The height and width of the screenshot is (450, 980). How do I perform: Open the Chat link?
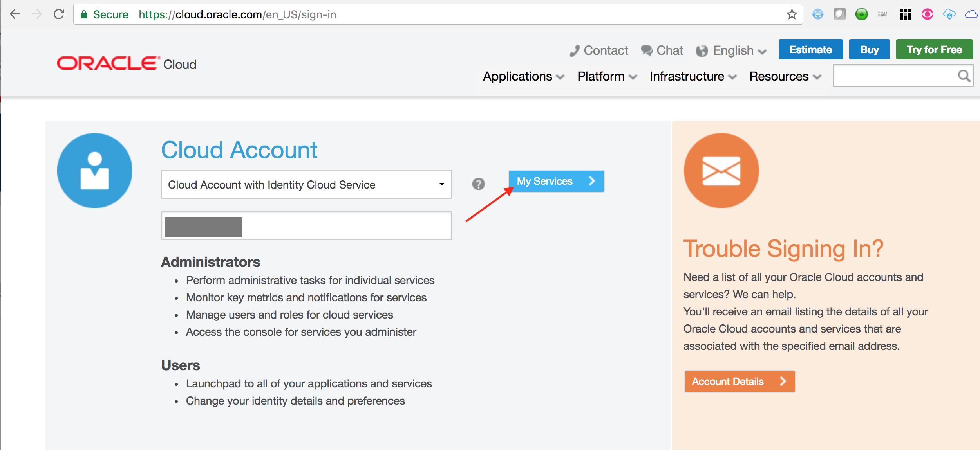click(x=662, y=50)
